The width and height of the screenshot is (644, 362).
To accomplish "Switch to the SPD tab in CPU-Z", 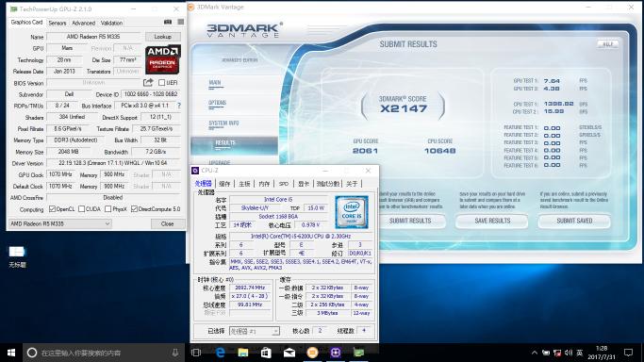I will point(284,184).
